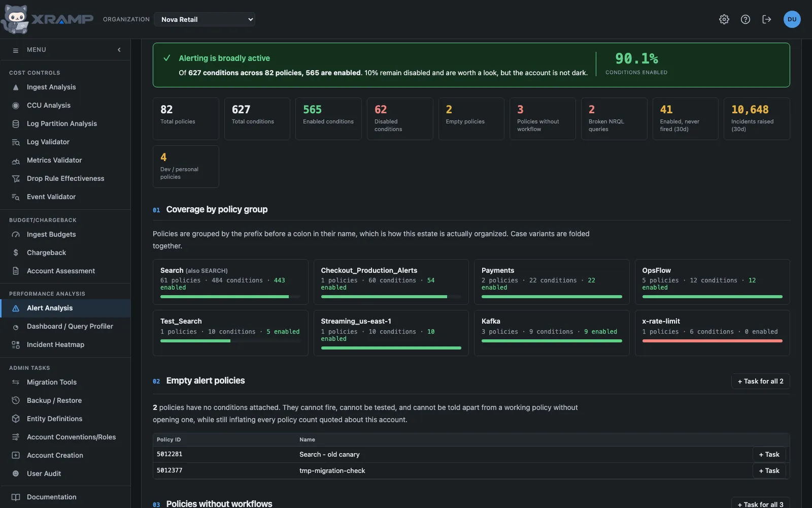
Task: Click the Dashboard / Query Profiler icon
Action: point(16,327)
